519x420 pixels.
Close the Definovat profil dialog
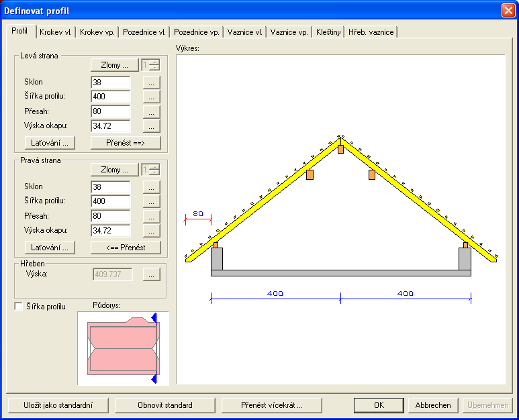coord(508,11)
